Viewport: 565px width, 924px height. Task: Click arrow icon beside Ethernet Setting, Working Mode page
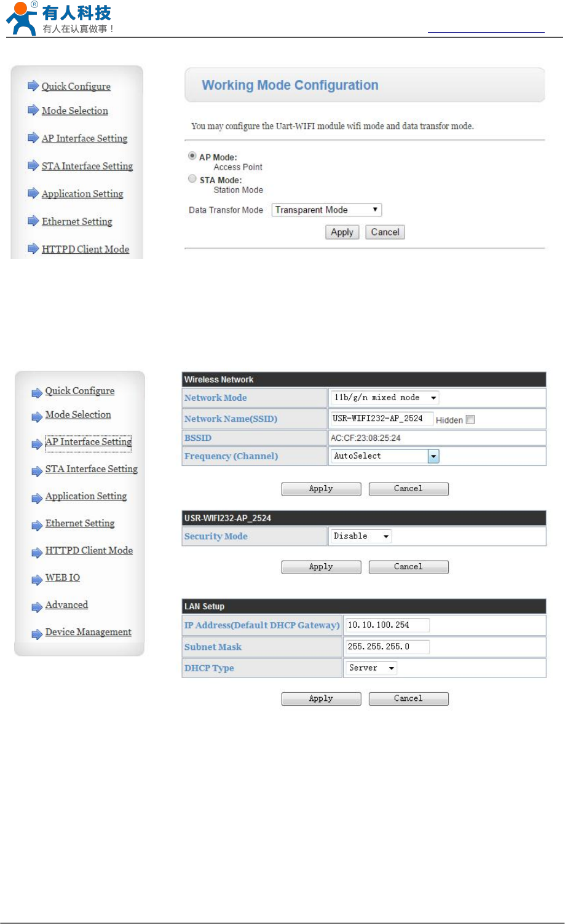pyautogui.click(x=33, y=221)
